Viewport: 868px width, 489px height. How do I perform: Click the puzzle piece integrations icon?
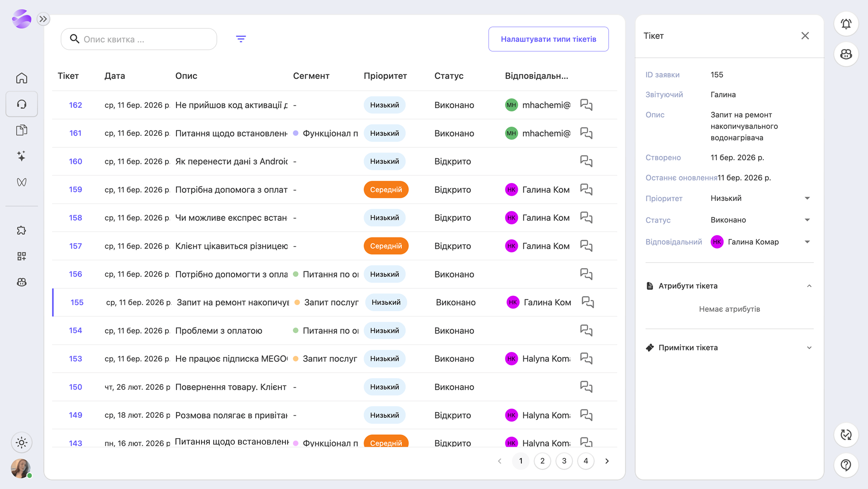pyautogui.click(x=22, y=230)
